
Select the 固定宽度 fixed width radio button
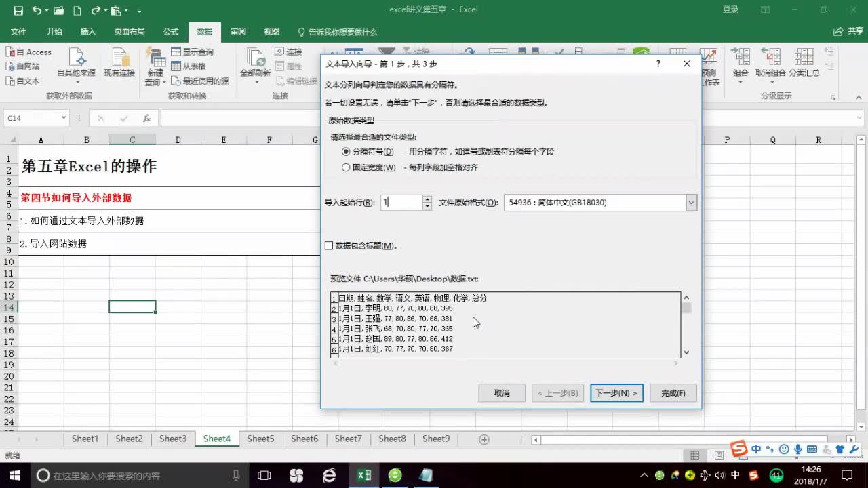[x=347, y=167]
